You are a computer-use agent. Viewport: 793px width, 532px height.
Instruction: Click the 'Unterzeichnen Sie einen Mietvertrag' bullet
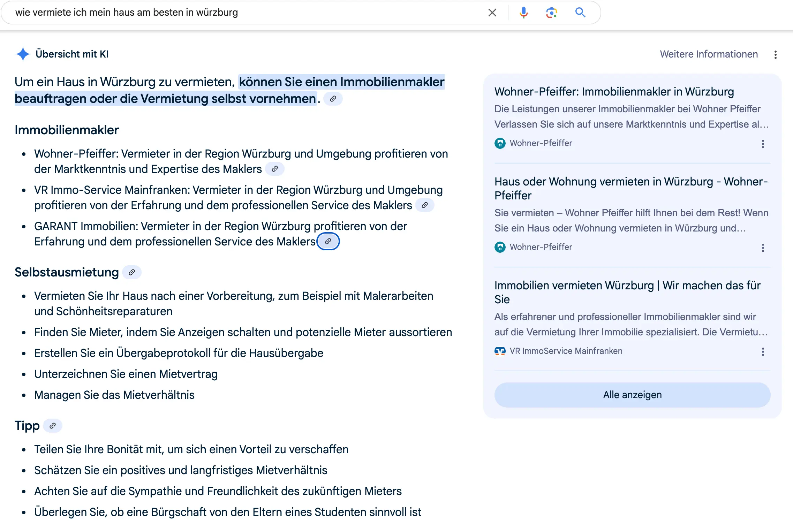[x=126, y=374]
